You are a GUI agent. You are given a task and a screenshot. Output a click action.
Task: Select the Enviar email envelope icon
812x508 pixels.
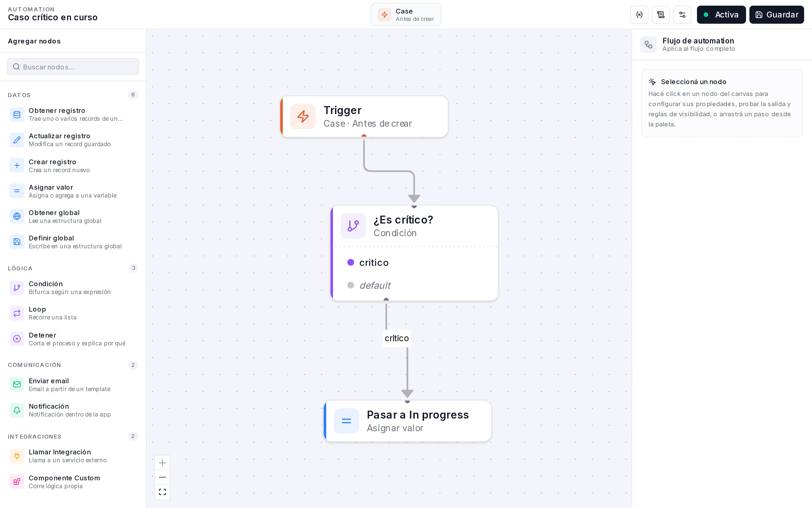pos(17,385)
